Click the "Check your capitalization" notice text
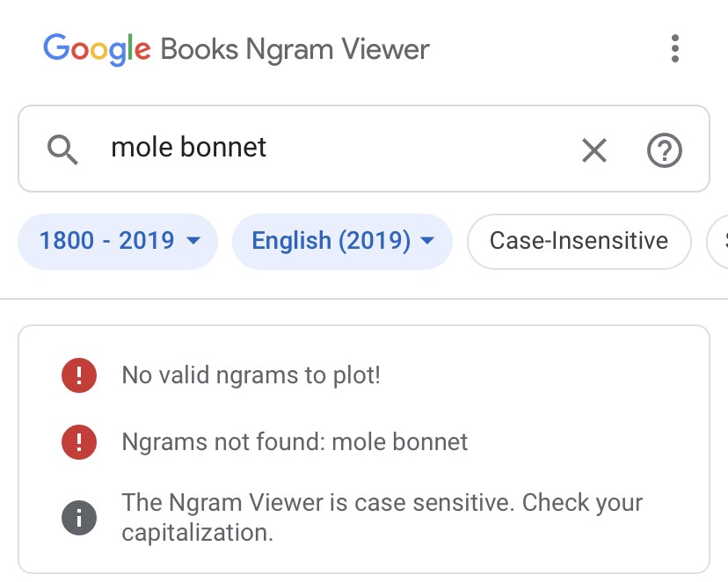Screen dimensions: 728x582 [382, 518]
